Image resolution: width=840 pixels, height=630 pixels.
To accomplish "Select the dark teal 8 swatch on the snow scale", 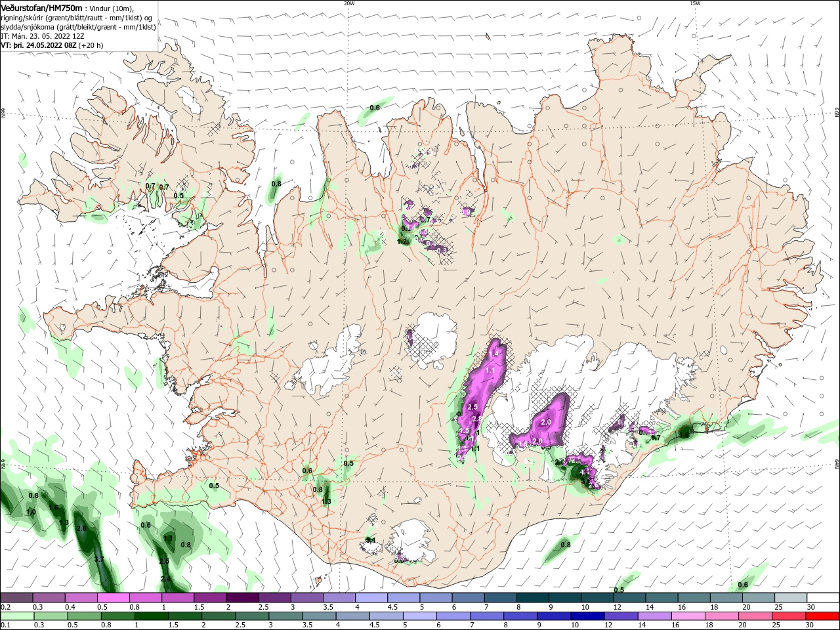I will coord(533,598).
